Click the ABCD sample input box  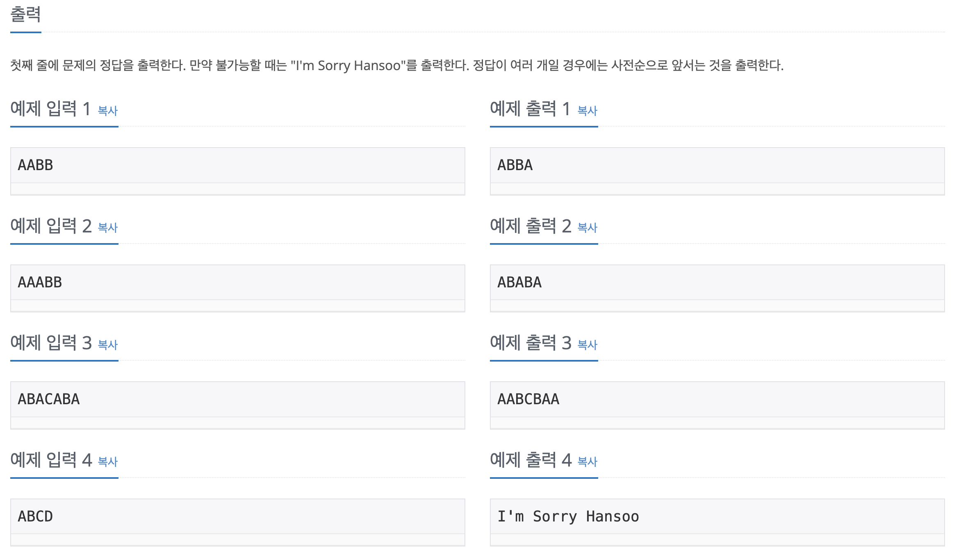(x=238, y=522)
